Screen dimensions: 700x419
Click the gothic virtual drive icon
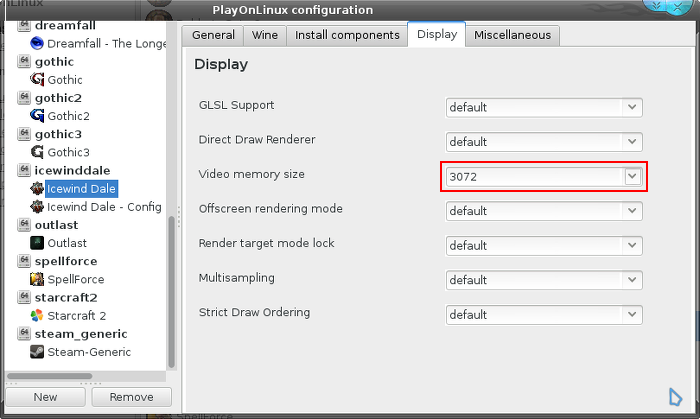point(24,61)
